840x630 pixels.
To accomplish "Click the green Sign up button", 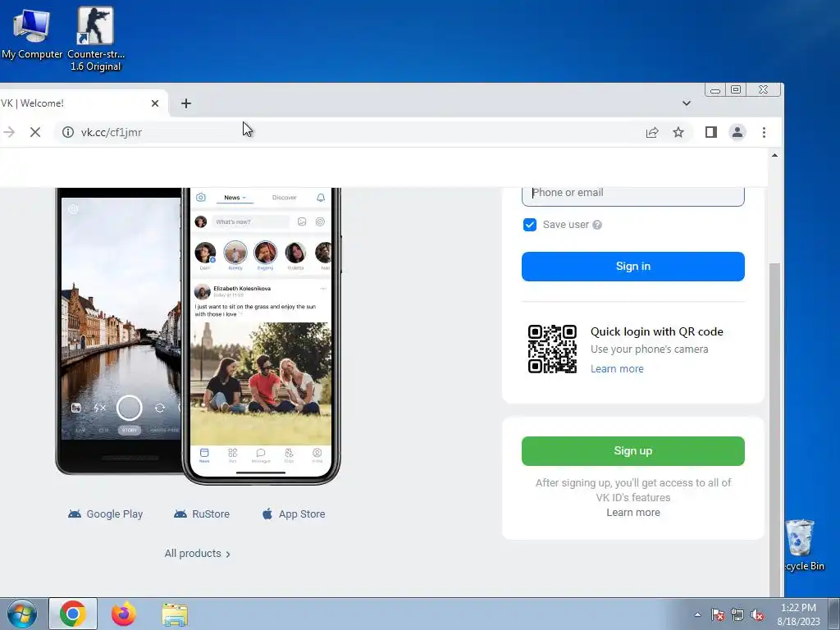I will tap(632, 451).
